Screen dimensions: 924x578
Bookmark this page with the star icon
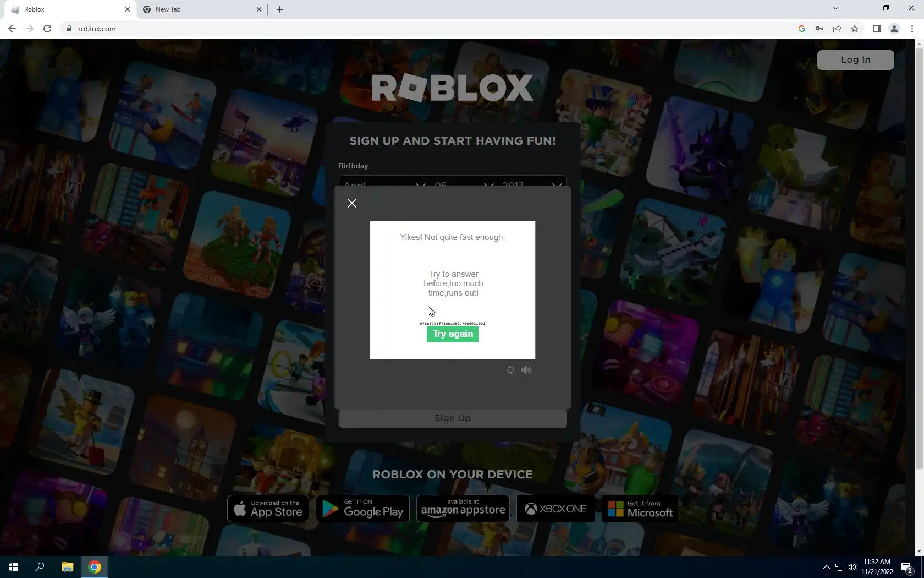[855, 29]
